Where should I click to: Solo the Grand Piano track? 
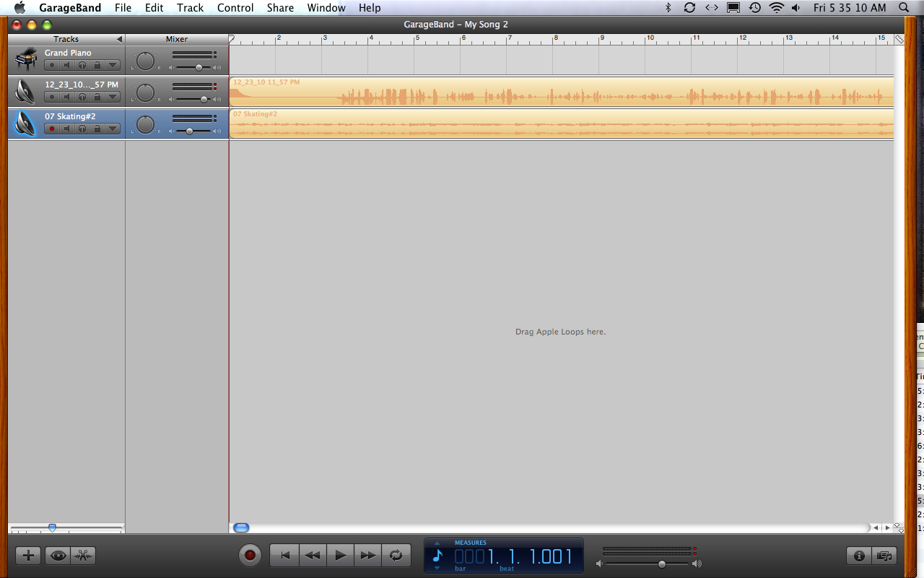[x=82, y=65]
